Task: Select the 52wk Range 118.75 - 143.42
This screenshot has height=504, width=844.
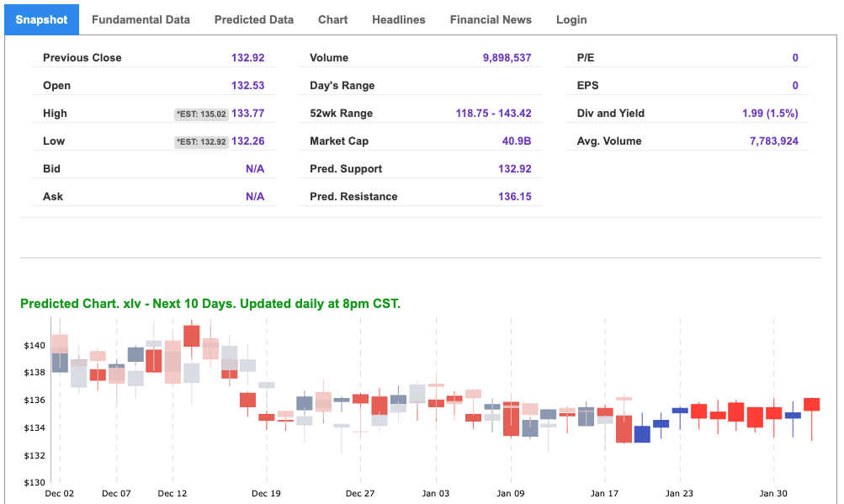Action: [x=493, y=113]
